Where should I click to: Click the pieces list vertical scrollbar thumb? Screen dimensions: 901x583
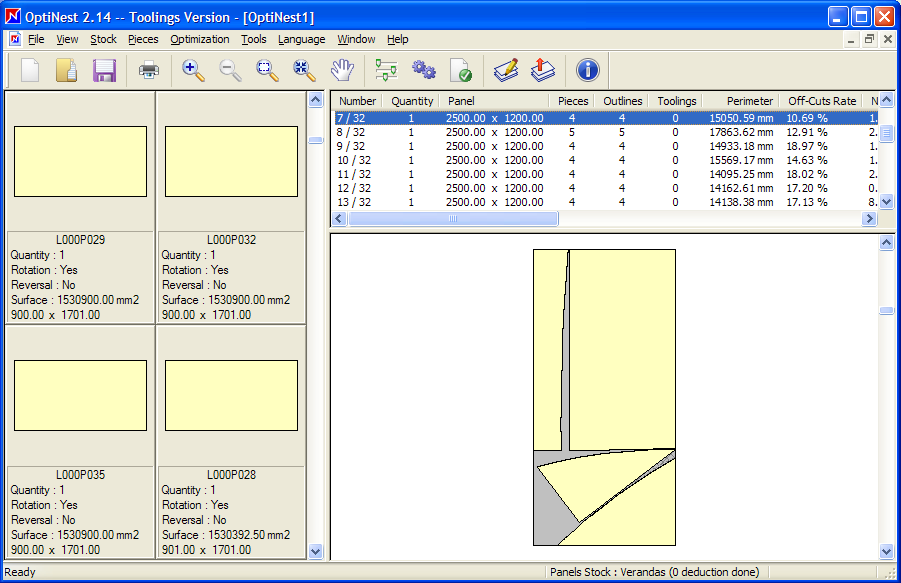pos(315,140)
